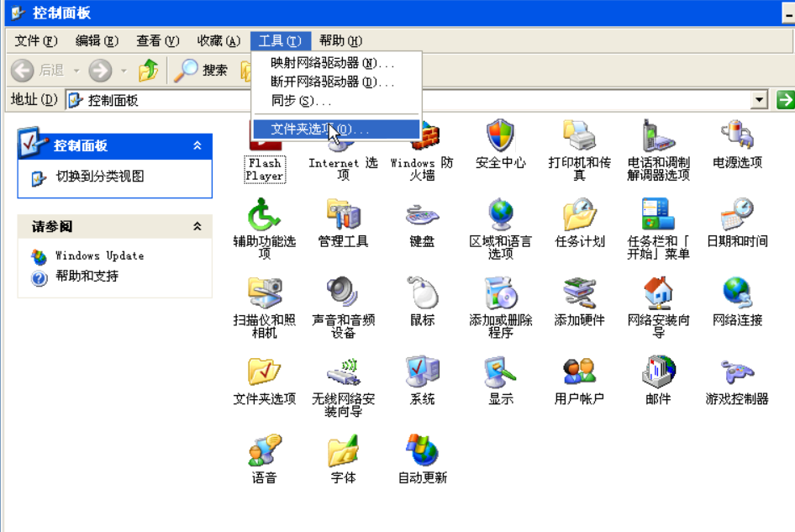Open the 文件(F) menu
The height and width of the screenshot is (532, 795).
(35, 40)
